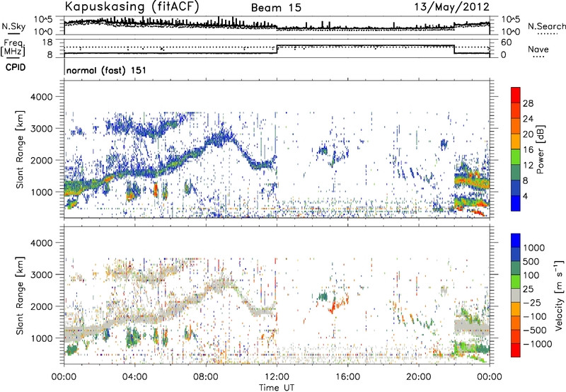Click the '28' label on the Power colorbar
The width and height of the screenshot is (566, 392).
point(528,103)
